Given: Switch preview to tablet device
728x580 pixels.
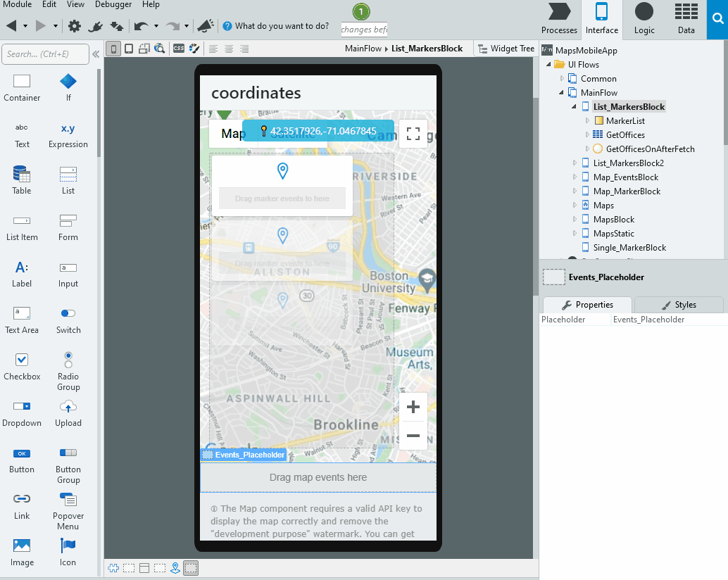Looking at the screenshot, I should point(129,49).
